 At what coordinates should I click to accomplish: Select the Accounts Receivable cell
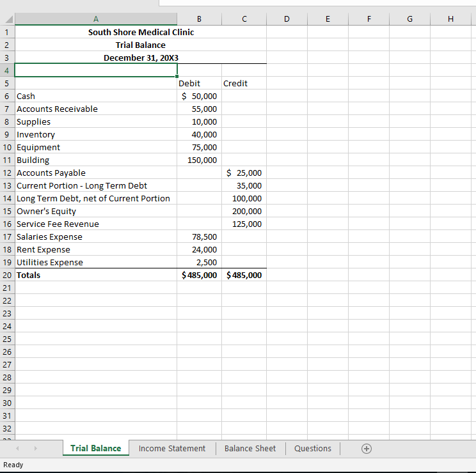95,109
